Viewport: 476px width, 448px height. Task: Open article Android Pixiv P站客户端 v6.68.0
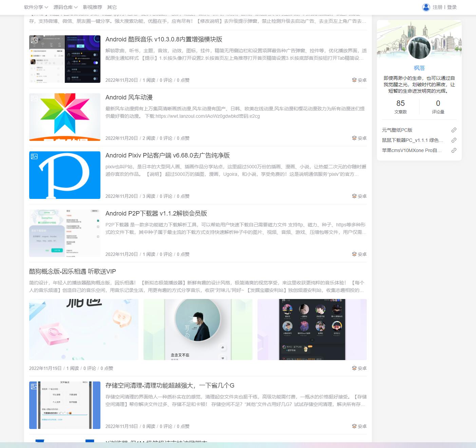click(168, 155)
